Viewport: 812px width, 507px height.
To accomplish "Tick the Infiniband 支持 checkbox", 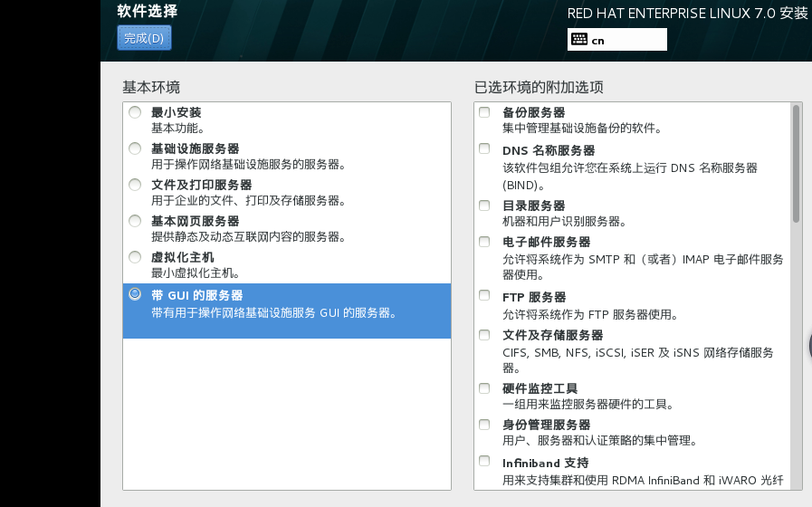I will 484,461.
